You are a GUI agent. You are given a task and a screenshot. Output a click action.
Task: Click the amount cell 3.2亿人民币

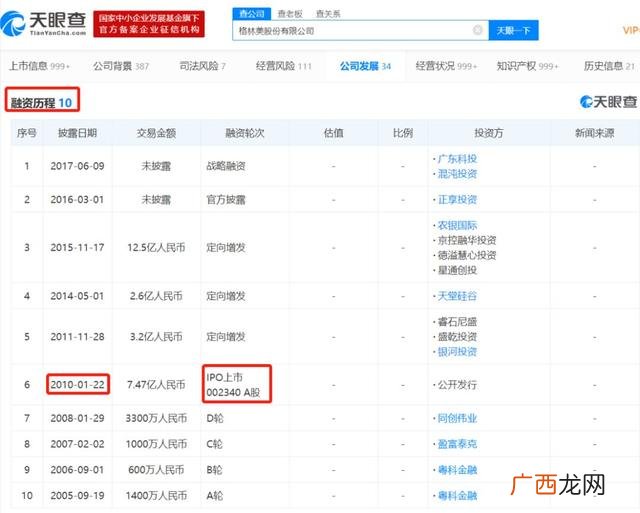click(x=156, y=337)
